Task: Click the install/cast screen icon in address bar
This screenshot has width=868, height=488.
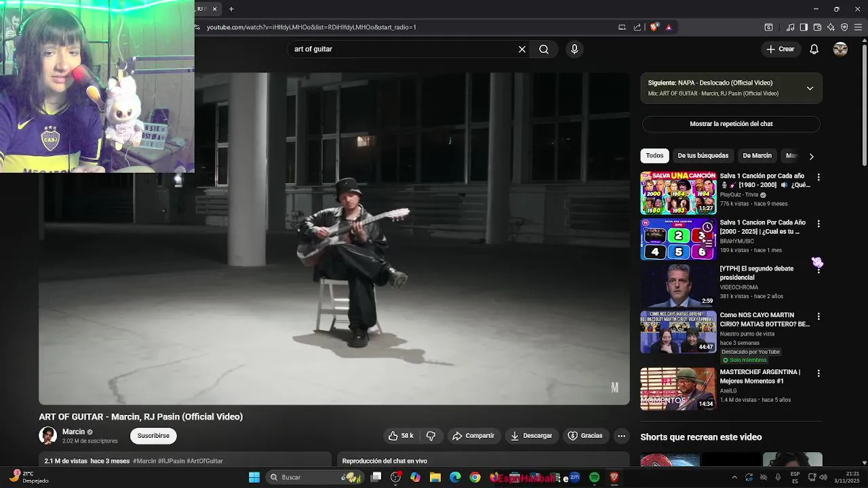Action: (622, 27)
